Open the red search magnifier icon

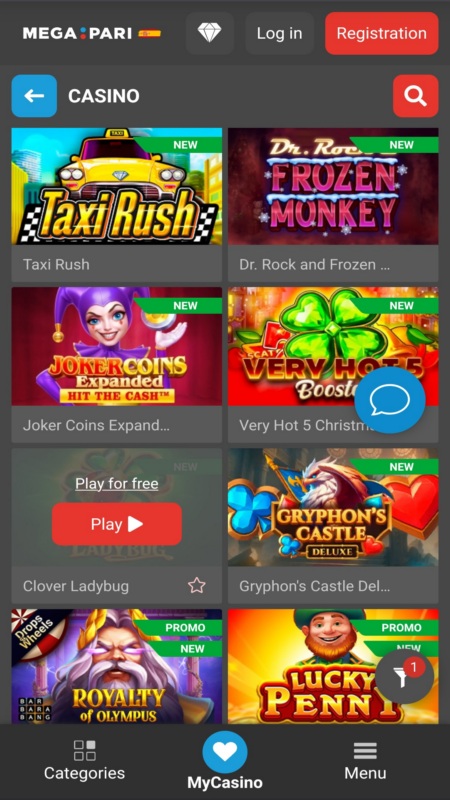(415, 96)
